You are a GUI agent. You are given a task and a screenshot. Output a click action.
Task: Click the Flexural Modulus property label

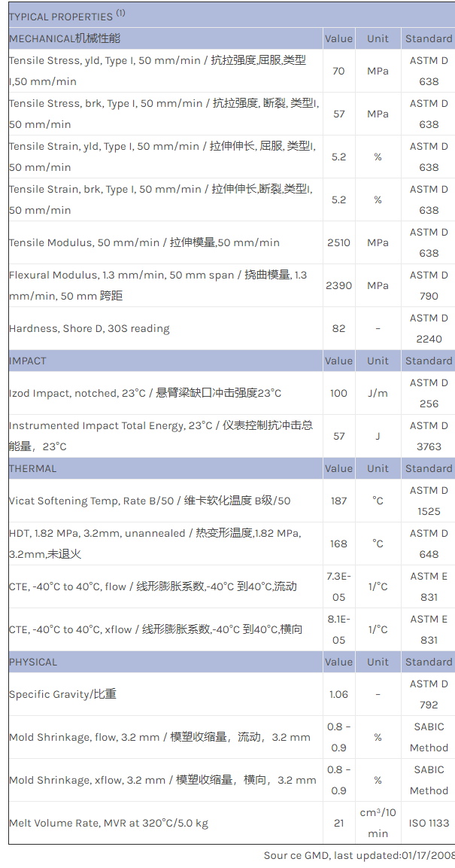[x=158, y=285]
